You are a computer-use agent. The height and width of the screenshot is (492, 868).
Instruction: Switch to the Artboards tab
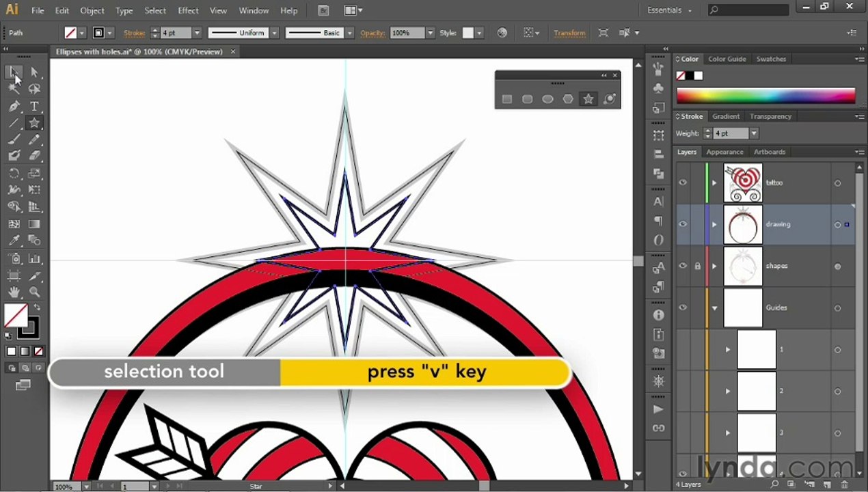tap(770, 152)
